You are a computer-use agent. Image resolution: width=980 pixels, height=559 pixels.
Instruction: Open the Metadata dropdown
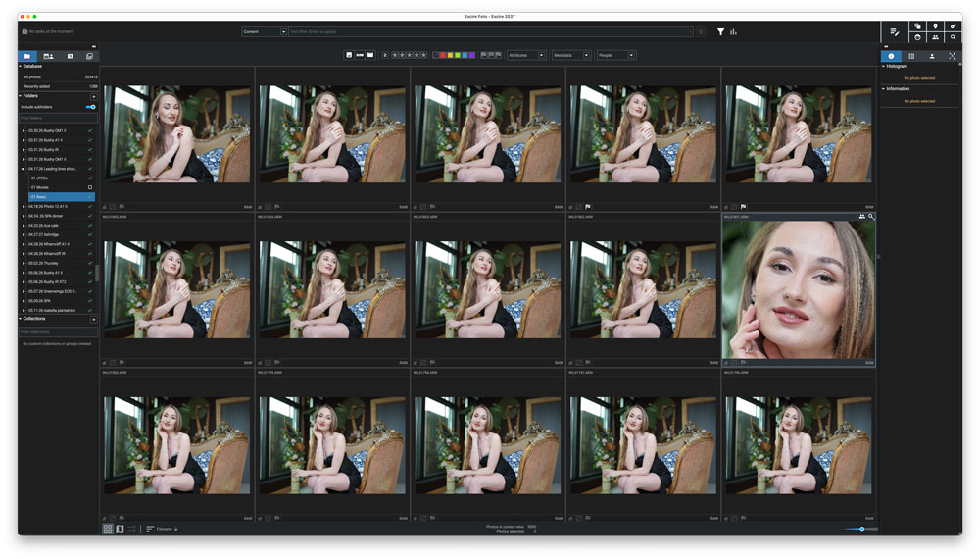pos(571,55)
